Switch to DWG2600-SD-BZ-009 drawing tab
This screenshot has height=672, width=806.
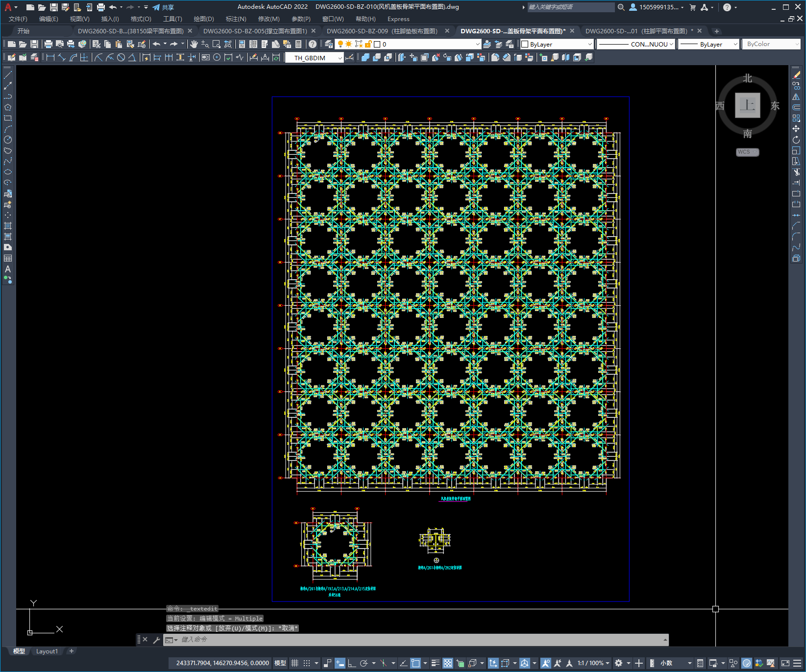[382, 31]
